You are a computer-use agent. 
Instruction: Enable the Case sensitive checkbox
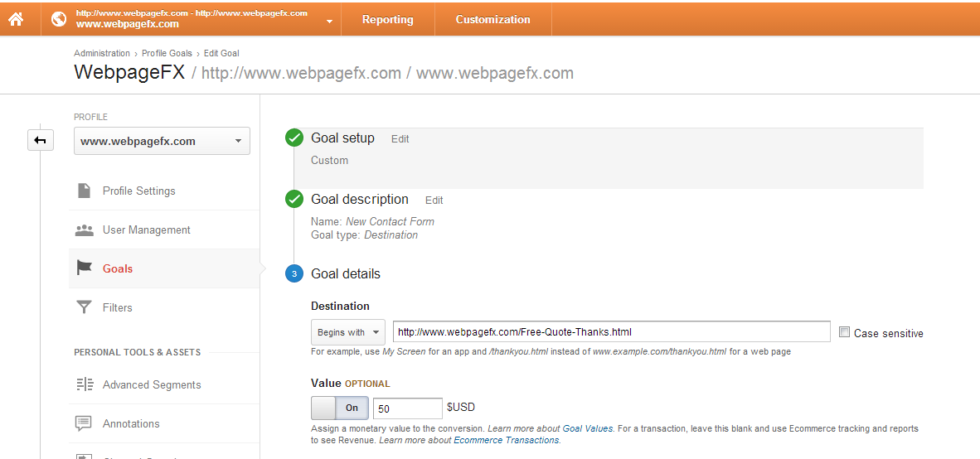click(844, 332)
